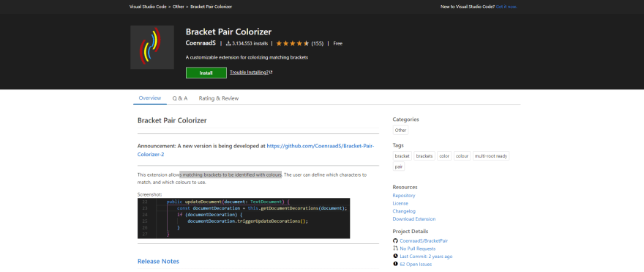Select the Overview tab

coord(150,98)
